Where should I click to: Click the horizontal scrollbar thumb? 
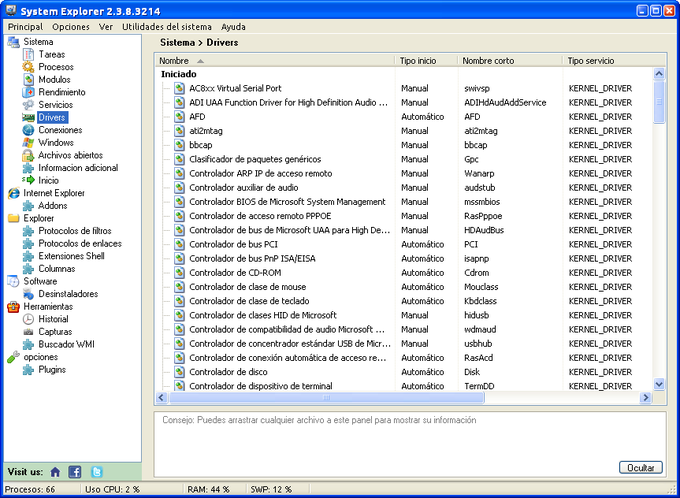[327, 397]
